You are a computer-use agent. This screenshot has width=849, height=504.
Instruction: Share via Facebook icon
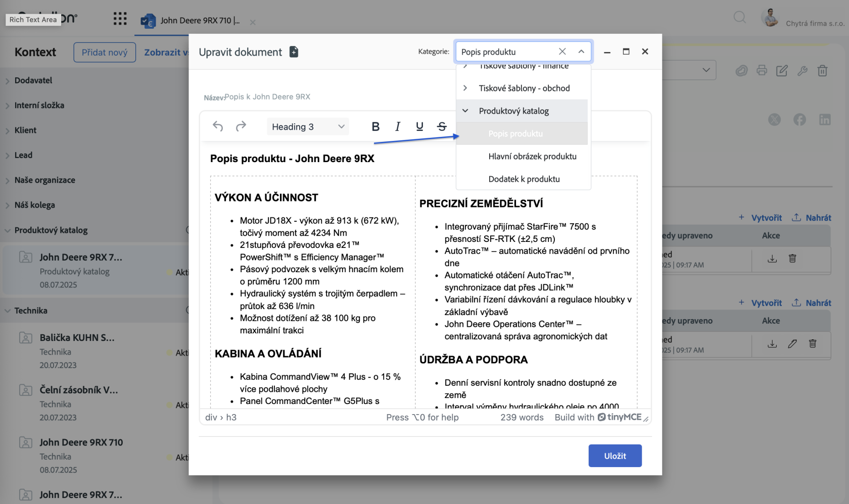coord(799,120)
